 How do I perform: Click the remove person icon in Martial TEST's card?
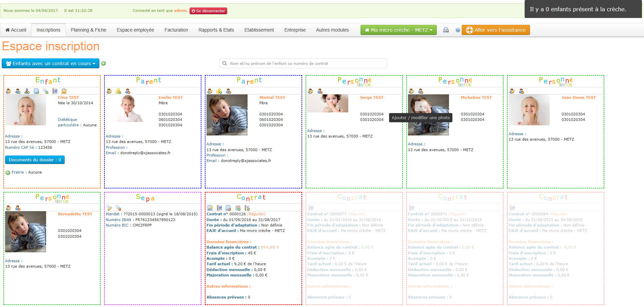pos(229,91)
